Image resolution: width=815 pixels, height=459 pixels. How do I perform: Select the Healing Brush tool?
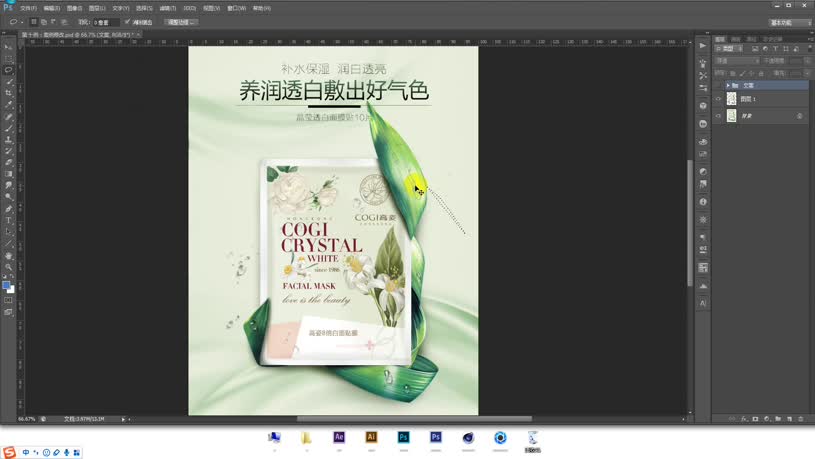coord(8,116)
